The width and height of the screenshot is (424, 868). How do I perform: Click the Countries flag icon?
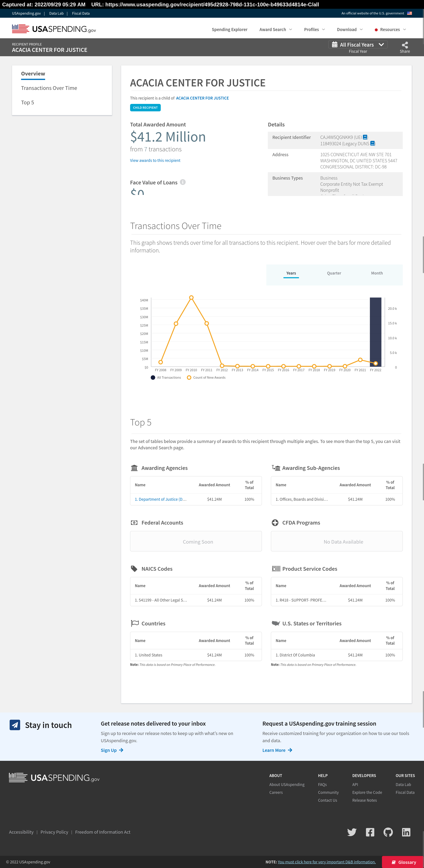(135, 623)
